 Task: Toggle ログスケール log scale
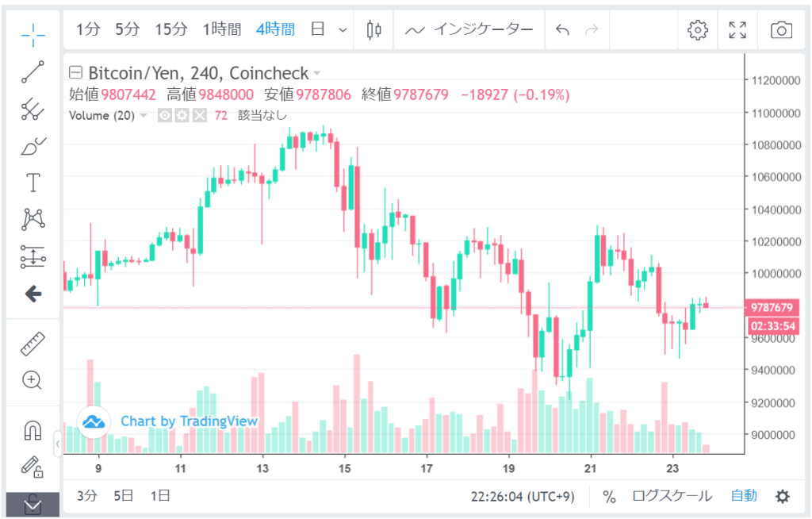pos(672,497)
